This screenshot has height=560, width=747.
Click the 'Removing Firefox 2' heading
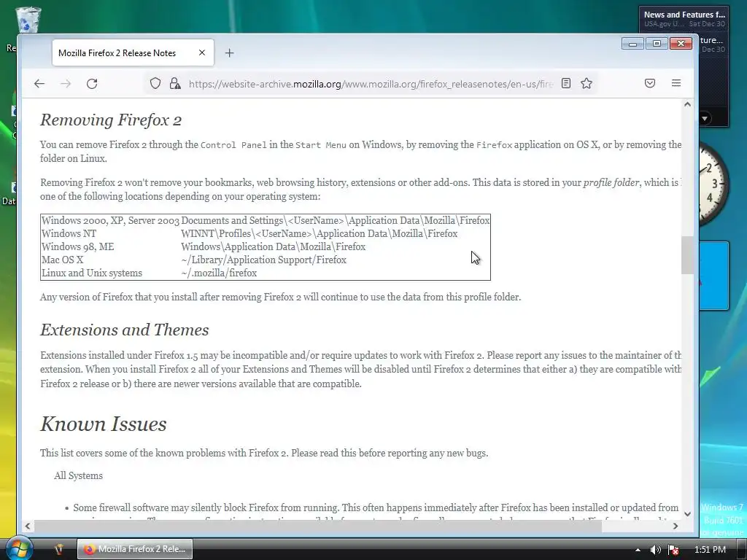[x=111, y=120]
